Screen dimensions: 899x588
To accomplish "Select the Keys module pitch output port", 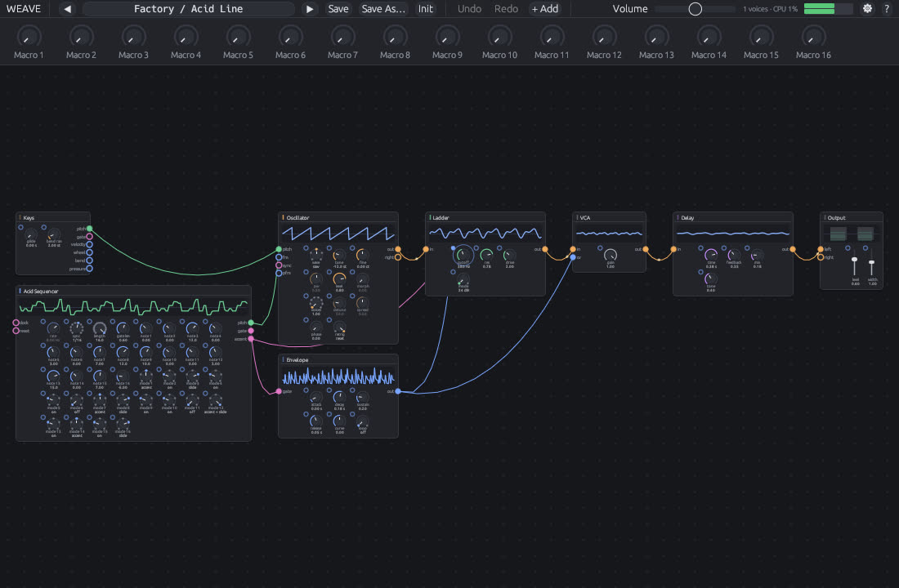I will coord(89,229).
